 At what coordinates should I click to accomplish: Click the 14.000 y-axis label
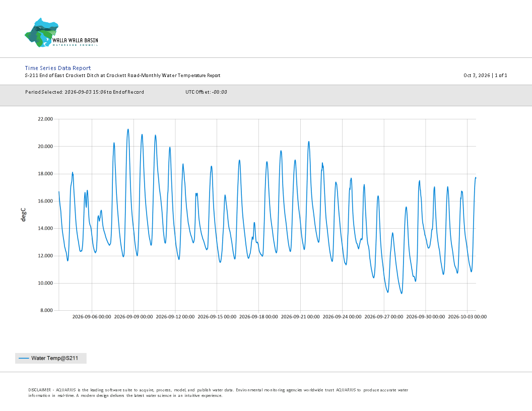pos(45,228)
